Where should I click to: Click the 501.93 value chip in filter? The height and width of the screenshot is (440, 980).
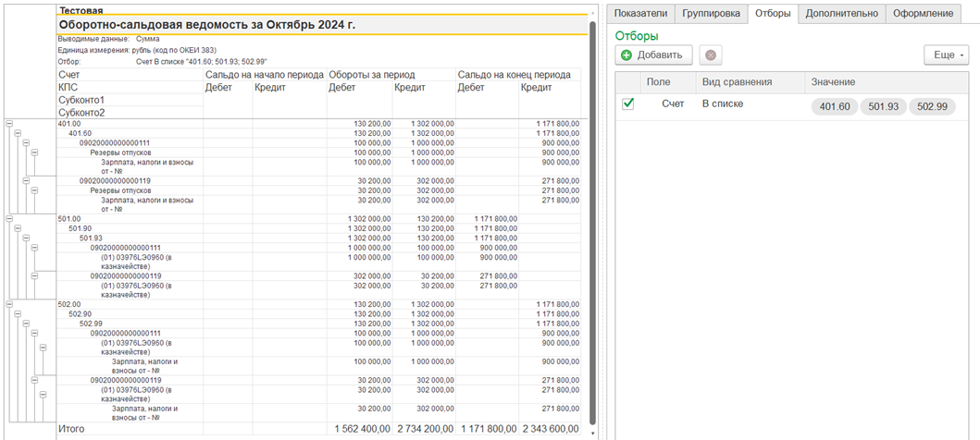coord(883,106)
